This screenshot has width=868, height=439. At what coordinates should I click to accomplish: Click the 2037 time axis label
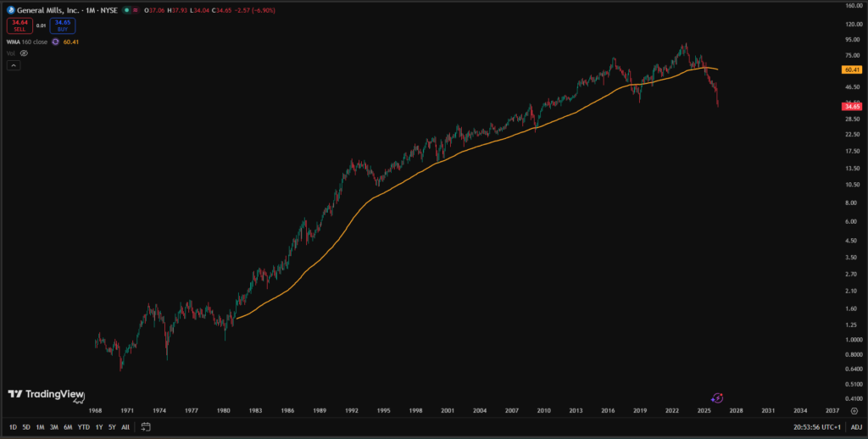[832, 411]
